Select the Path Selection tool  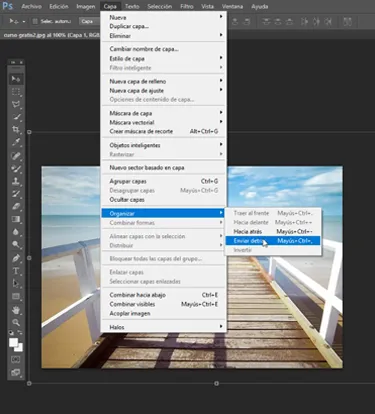tap(16, 283)
